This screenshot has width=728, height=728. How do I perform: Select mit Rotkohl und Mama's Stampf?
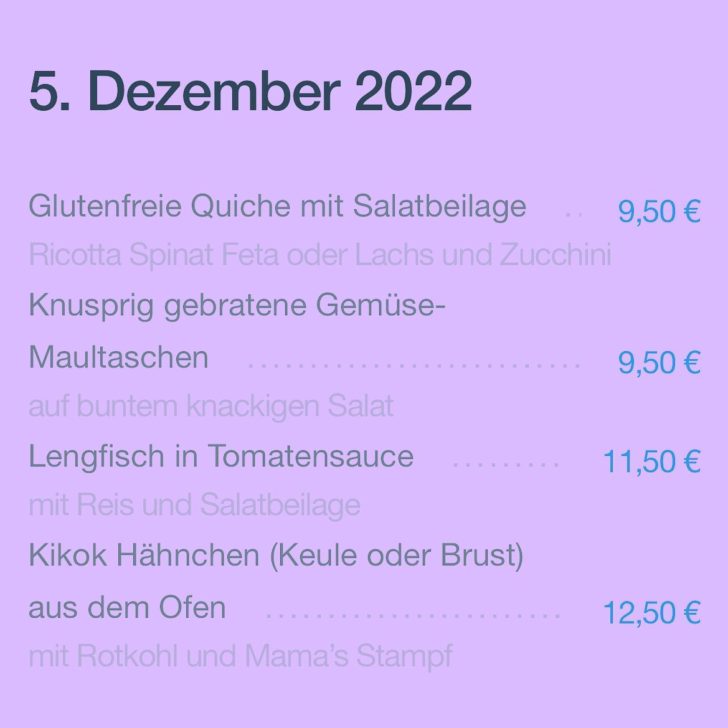coord(240,657)
